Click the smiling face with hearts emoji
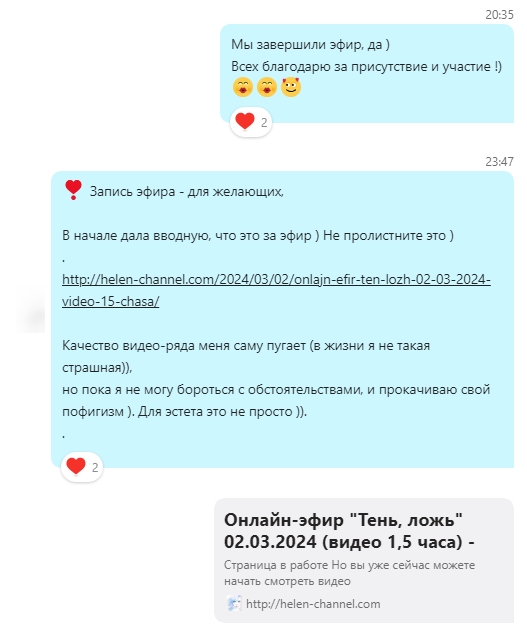This screenshot has height=634, width=527. (291, 87)
